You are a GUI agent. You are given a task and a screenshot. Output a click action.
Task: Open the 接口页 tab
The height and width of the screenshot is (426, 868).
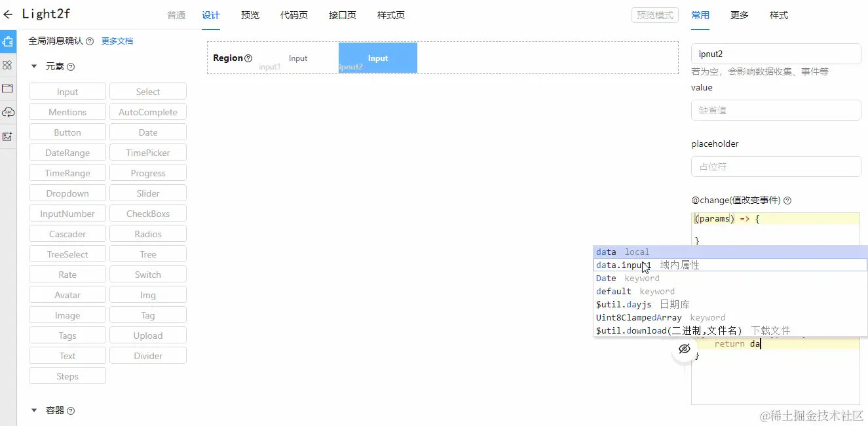point(343,15)
